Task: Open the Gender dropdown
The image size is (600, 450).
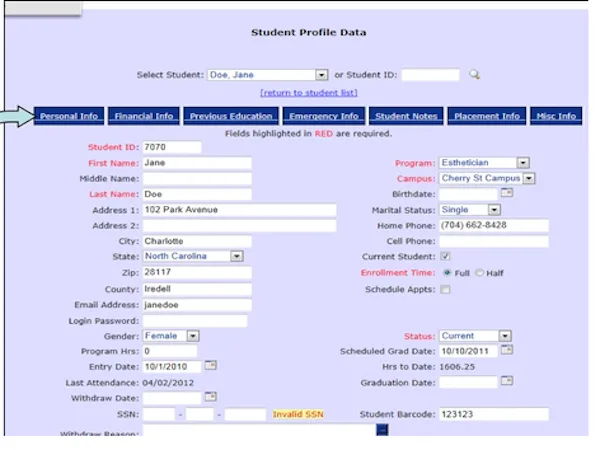Action: tap(171, 336)
